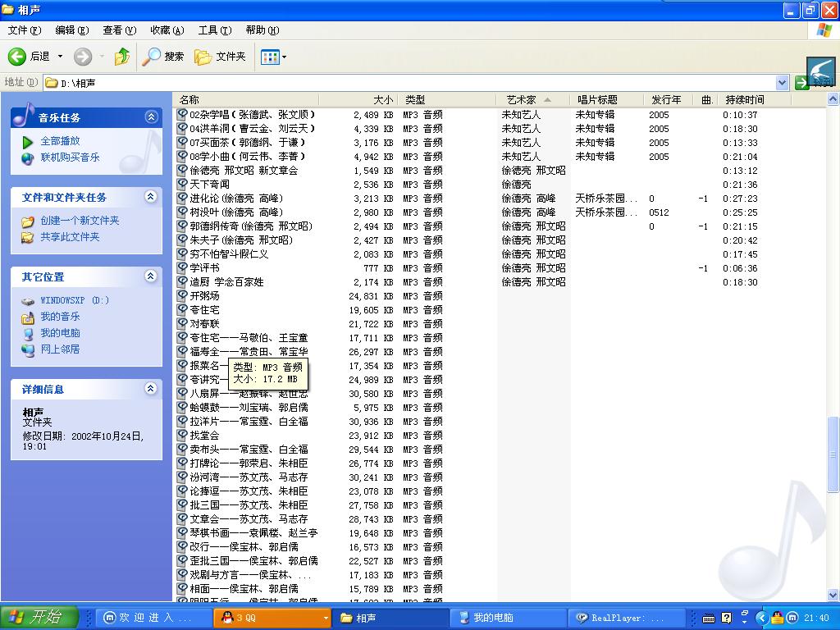The image size is (840, 630).
Task: Open the Search (搜索) toolbar button
Action: pos(163,57)
